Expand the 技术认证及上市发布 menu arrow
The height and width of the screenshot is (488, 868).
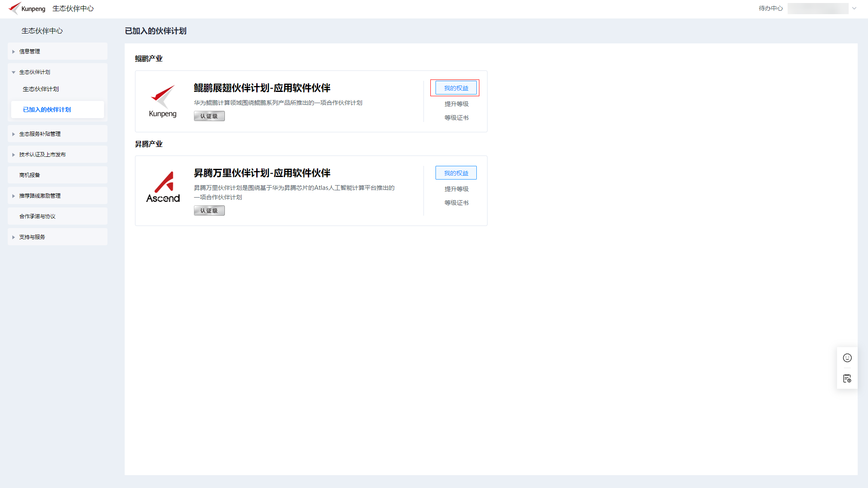[x=14, y=155]
